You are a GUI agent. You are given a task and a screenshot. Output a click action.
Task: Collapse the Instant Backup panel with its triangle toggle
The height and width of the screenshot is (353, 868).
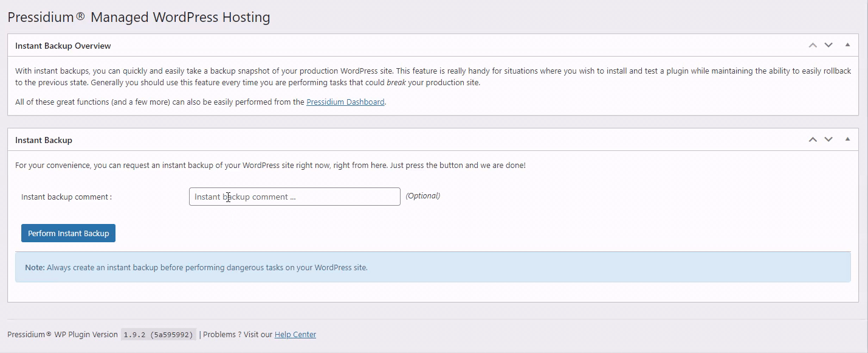pos(847,139)
